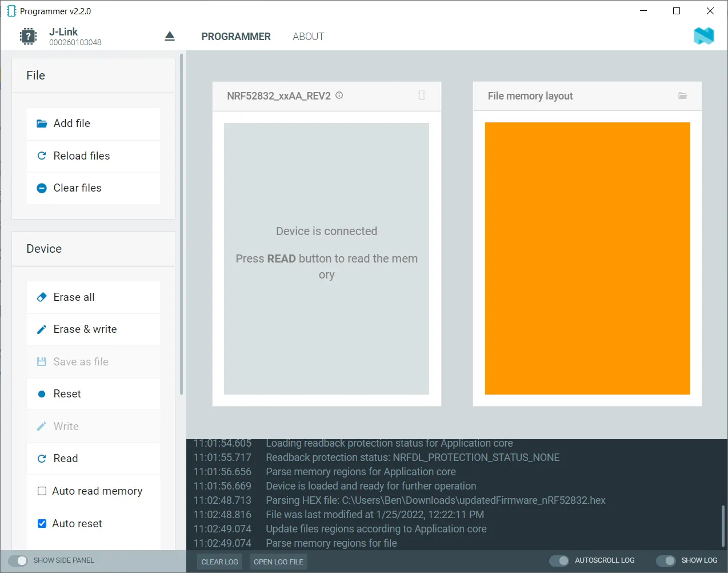Click the memory chip icon on NRF52832 card
728x573 pixels.
(422, 95)
